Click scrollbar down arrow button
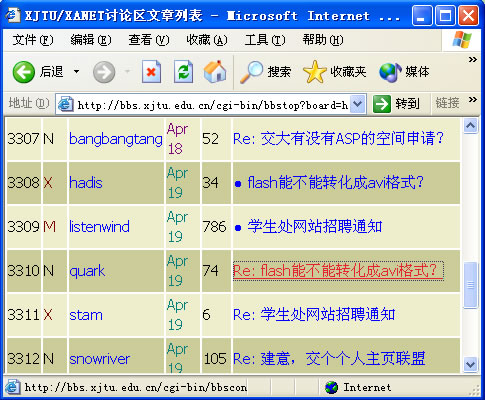The image size is (485, 400). (470, 364)
